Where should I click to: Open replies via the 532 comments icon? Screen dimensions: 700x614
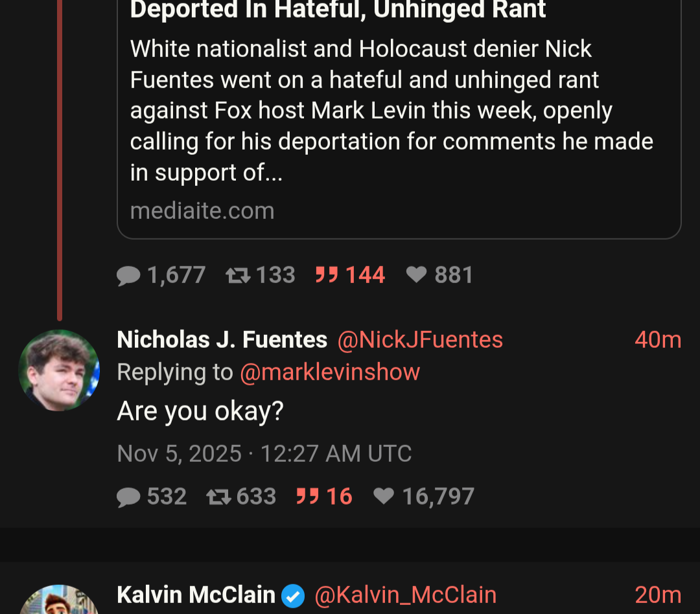pos(128,497)
